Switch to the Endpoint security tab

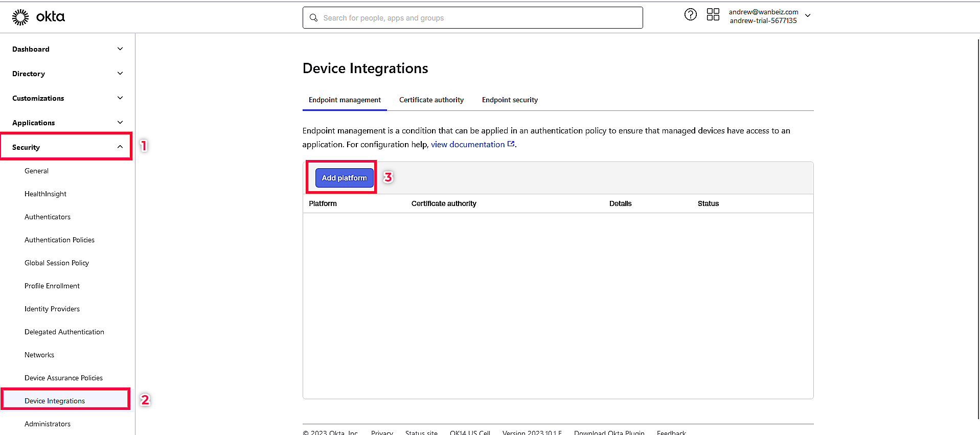click(x=510, y=100)
